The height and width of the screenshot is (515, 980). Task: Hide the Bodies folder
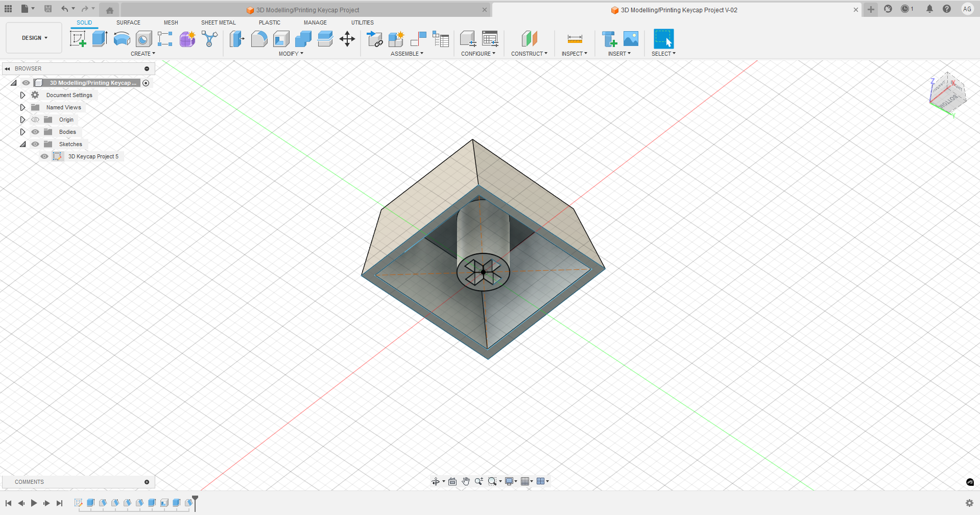click(x=35, y=132)
